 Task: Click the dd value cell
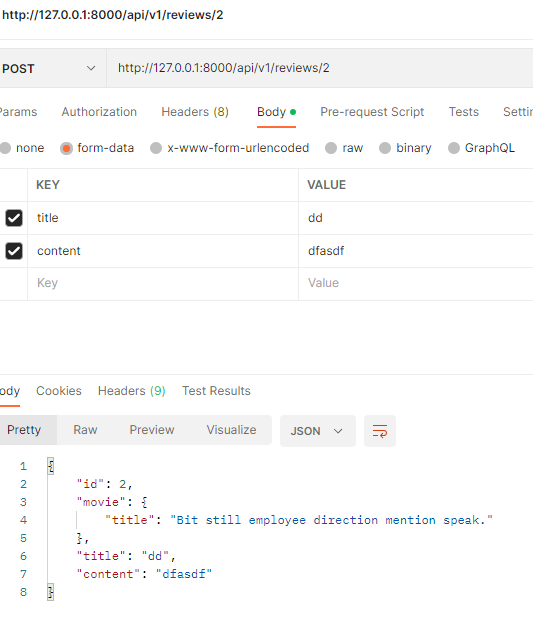(x=416, y=218)
